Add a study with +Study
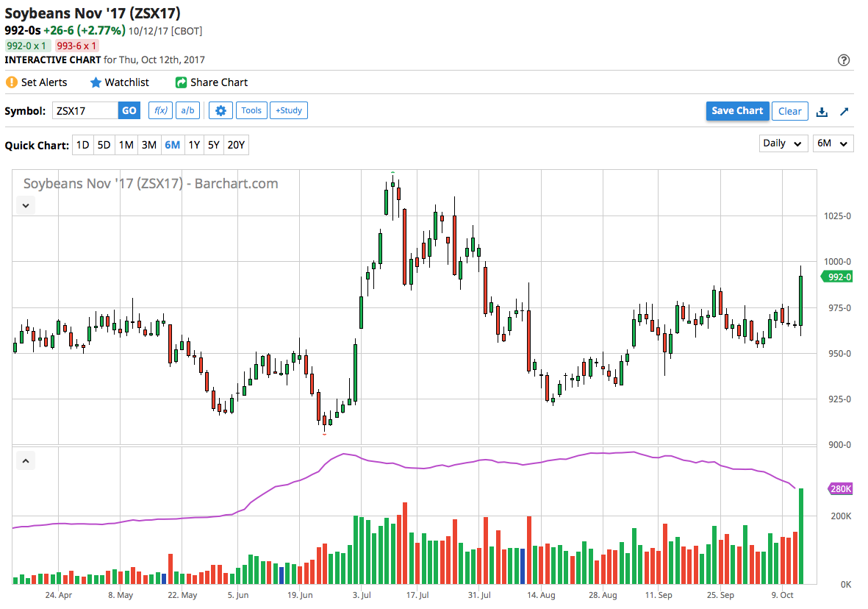868x609 pixels. coord(288,111)
